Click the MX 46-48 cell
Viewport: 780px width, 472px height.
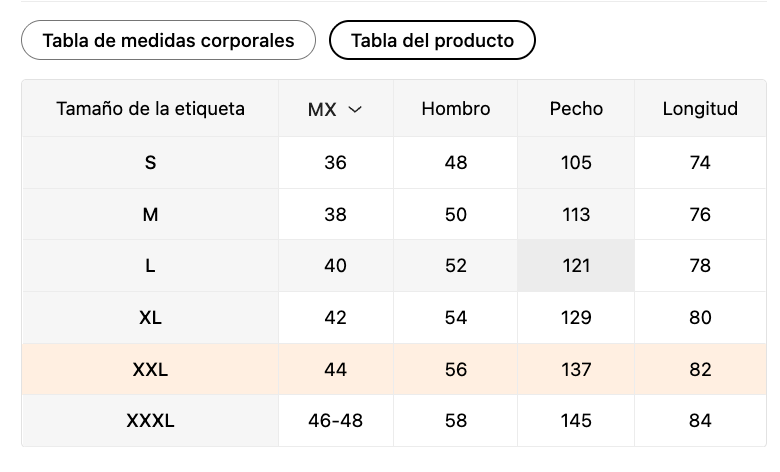click(x=335, y=421)
